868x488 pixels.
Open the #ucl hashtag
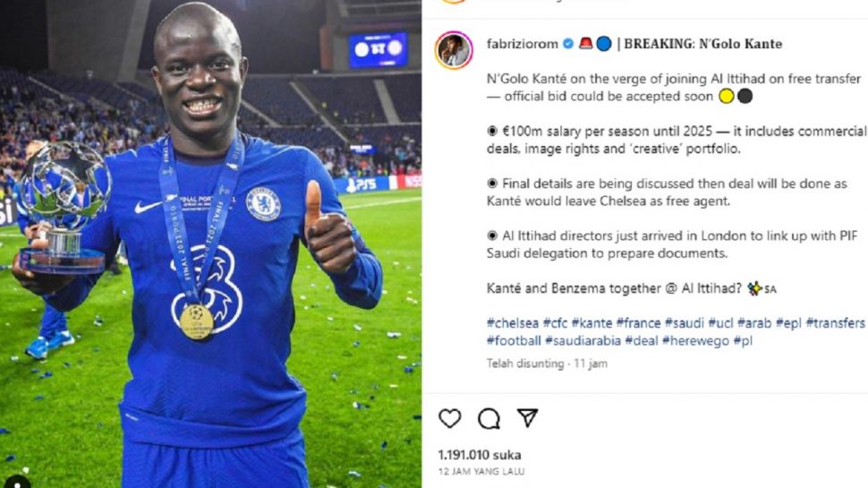tap(720, 323)
